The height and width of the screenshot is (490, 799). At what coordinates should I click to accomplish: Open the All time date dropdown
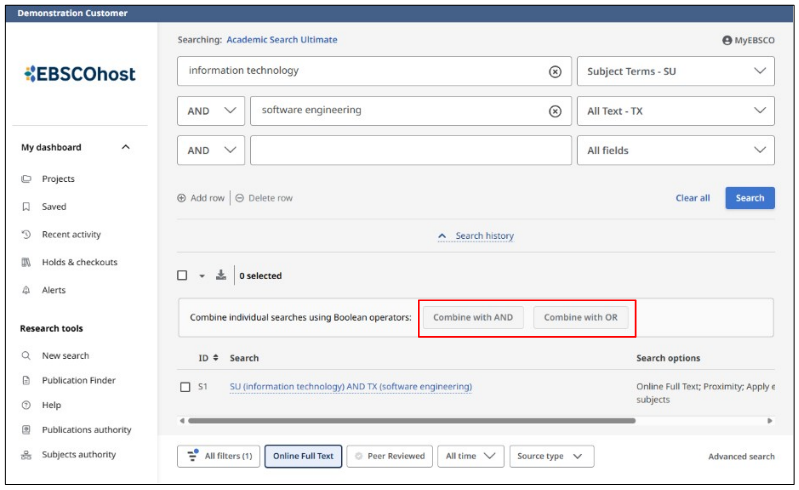(x=471, y=456)
